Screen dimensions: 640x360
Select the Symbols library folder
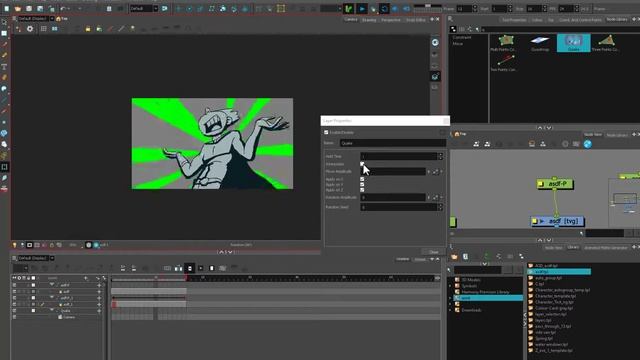(x=469, y=286)
